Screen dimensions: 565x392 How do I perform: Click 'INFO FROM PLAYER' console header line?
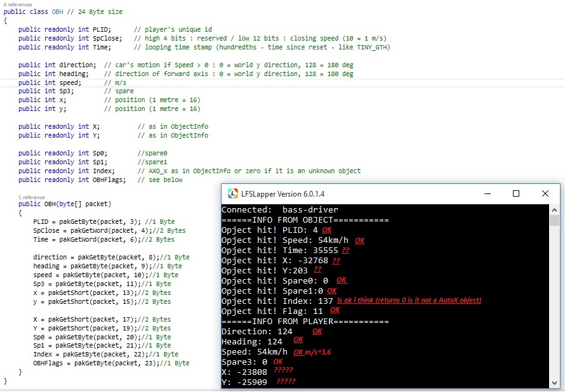(305, 322)
